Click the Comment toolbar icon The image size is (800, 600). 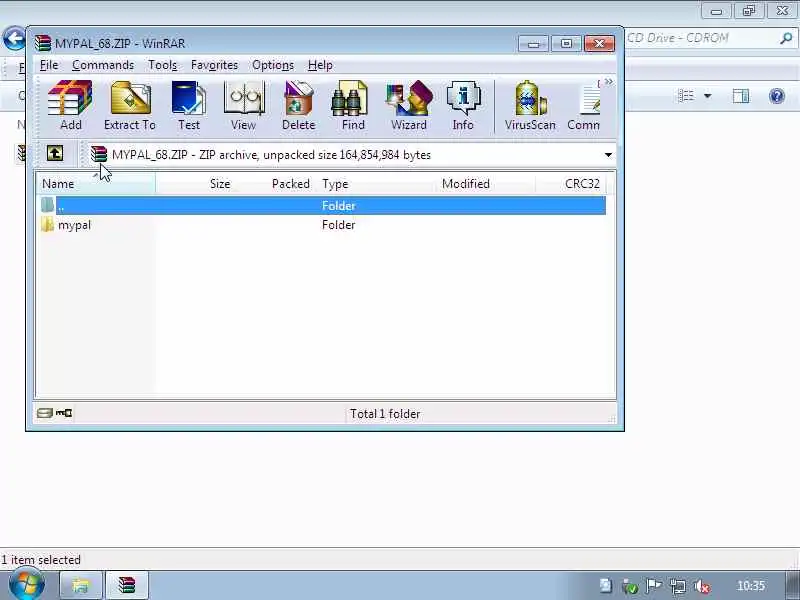[x=584, y=105]
